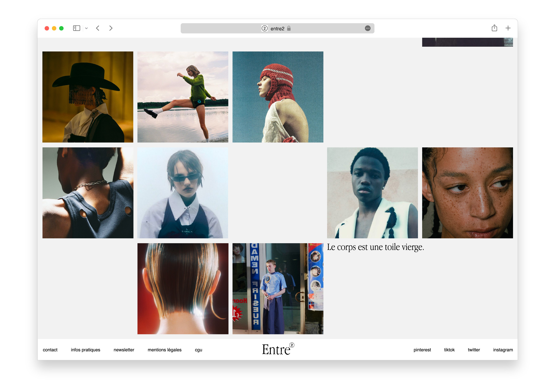Open the cgu page
The image size is (555, 392).
pyautogui.click(x=199, y=350)
